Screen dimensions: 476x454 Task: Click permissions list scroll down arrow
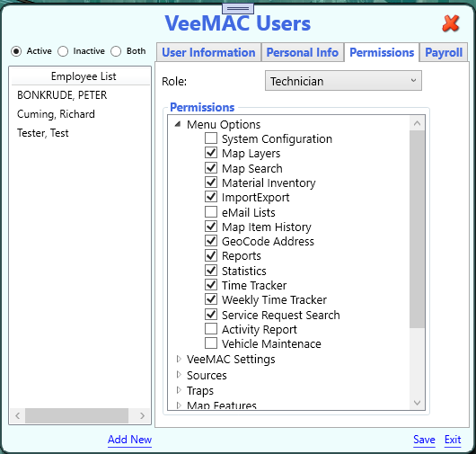coord(417,403)
